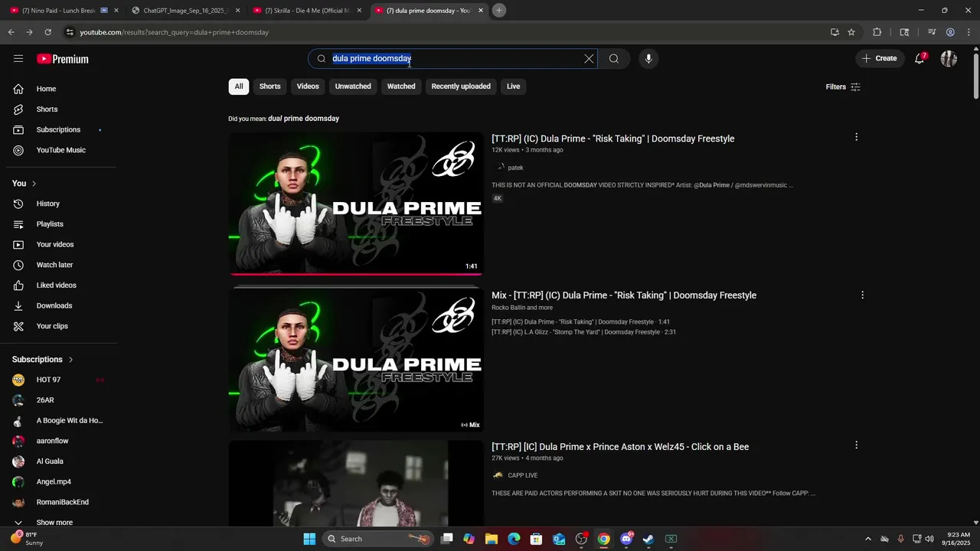Open the Filters panel

point(843,86)
